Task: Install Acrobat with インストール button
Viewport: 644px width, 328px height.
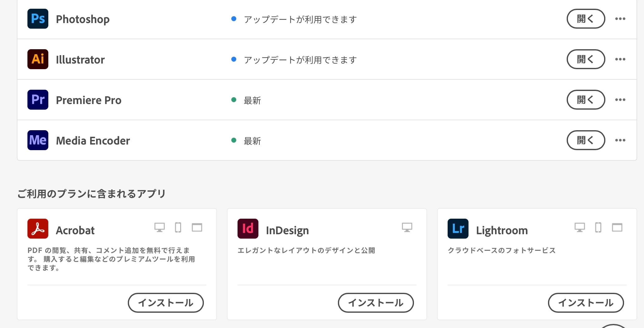Action: [166, 302]
